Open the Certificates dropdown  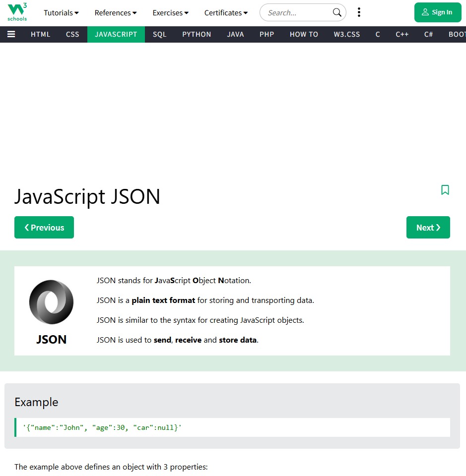(226, 12)
